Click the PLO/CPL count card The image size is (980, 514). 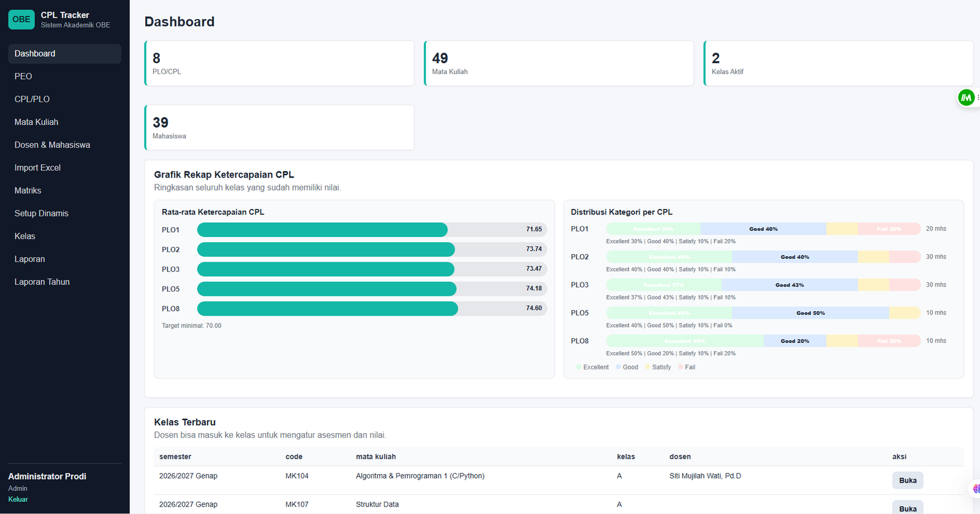point(279,63)
